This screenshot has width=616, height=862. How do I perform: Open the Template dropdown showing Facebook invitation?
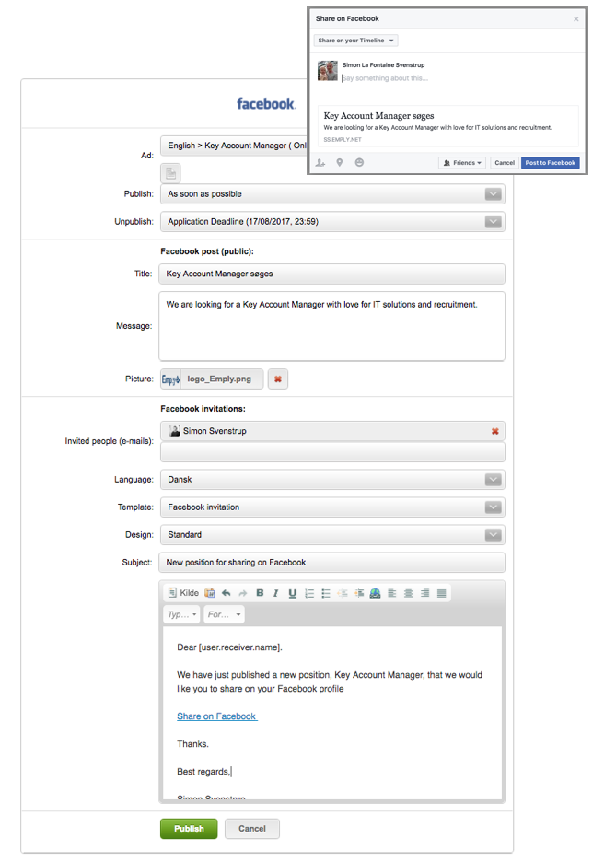(332, 507)
